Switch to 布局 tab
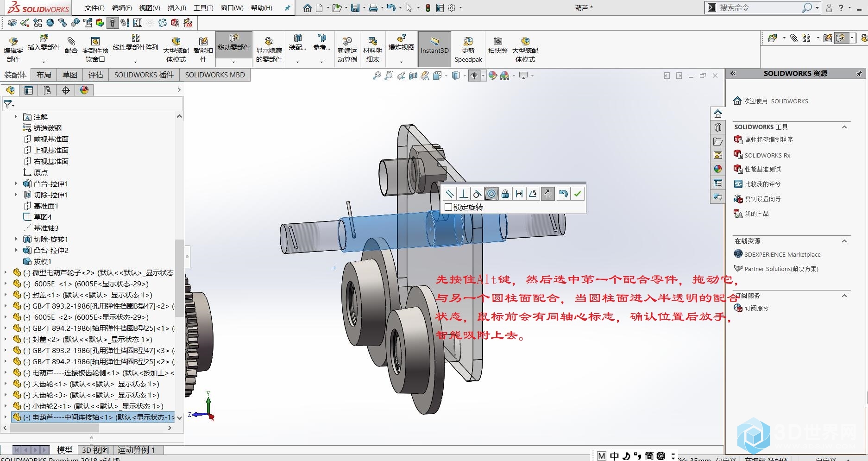This screenshot has height=461, width=868. pyautogui.click(x=44, y=75)
